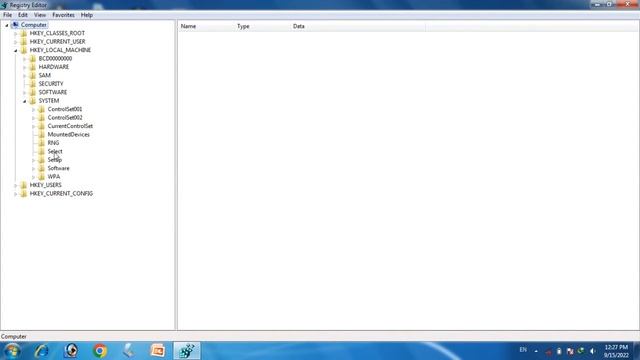Open the Windows Start menu orb

pyautogui.click(x=12, y=351)
